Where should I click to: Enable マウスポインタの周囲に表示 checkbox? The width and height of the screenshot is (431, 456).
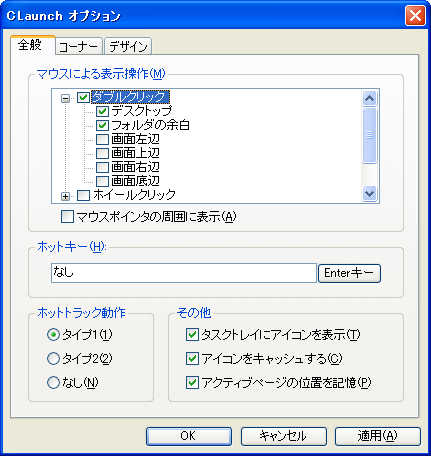pos(67,217)
